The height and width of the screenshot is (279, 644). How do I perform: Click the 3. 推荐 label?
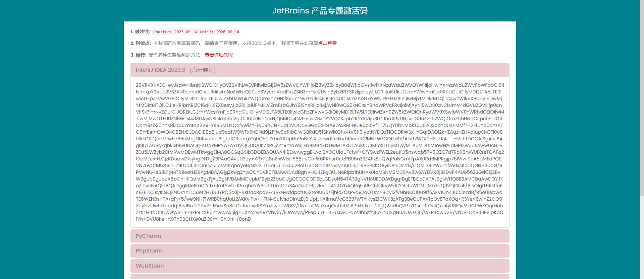click(138, 55)
